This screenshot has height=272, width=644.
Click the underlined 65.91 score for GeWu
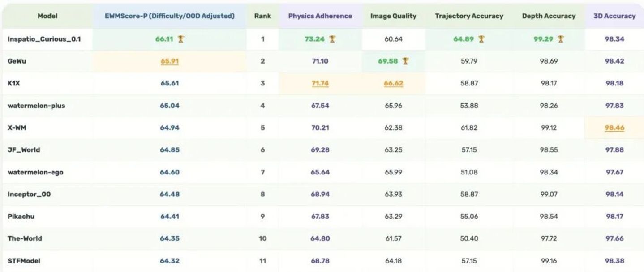(x=170, y=61)
